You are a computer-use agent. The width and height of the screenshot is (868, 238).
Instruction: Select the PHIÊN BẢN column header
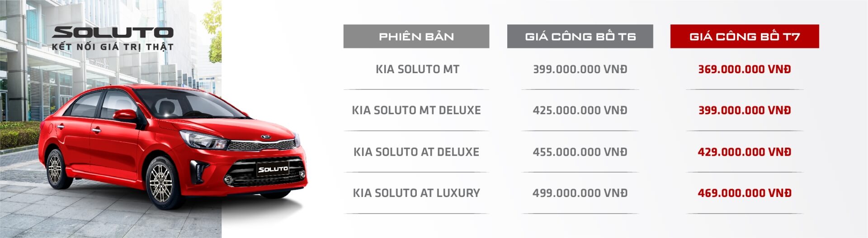416,37
